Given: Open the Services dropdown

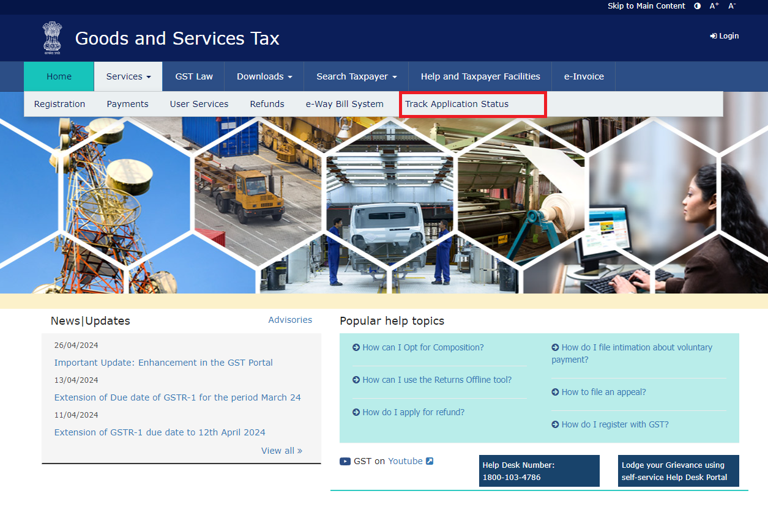Looking at the screenshot, I should [x=127, y=76].
